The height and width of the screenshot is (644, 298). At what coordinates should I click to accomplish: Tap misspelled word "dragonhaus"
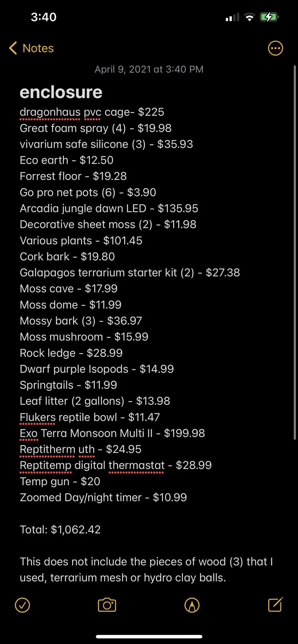pyautogui.click(x=50, y=112)
